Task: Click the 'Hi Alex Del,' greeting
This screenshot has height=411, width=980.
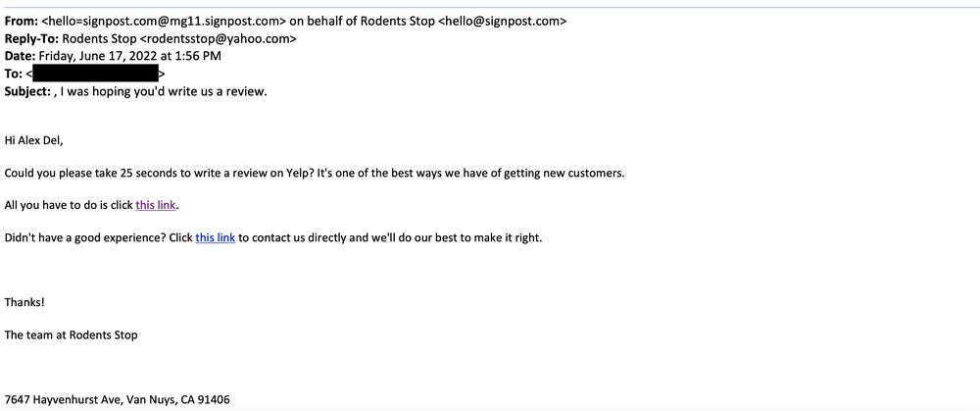Action: click(34, 140)
